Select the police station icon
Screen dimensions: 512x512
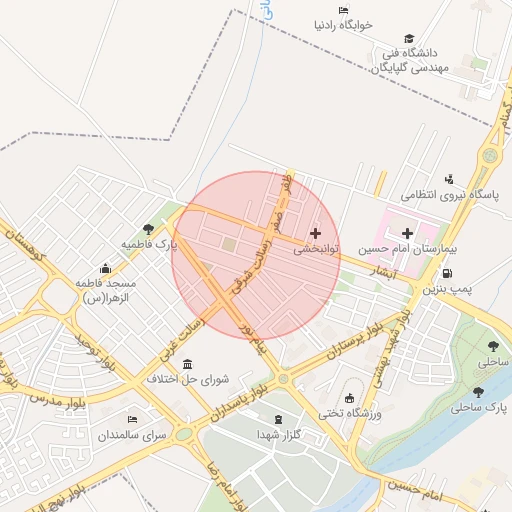[449, 180]
